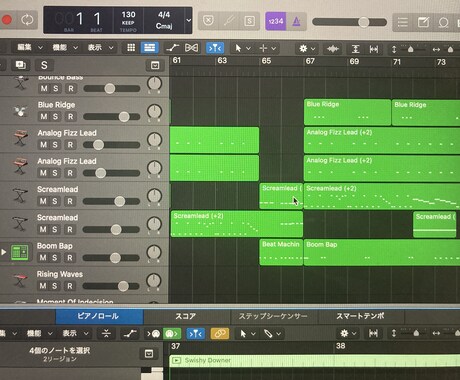The image size is (460, 380).
Task: Switch to the ピアノロール tab
Action: (x=99, y=316)
